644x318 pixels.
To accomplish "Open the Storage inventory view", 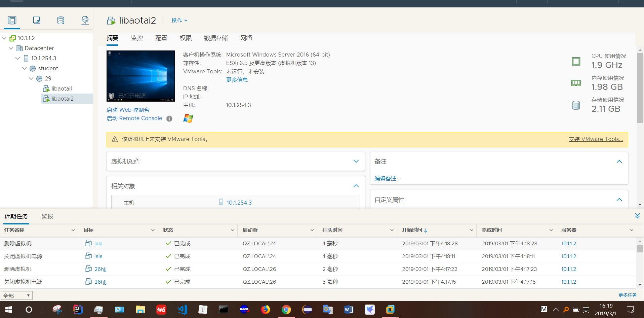I will point(61,20).
